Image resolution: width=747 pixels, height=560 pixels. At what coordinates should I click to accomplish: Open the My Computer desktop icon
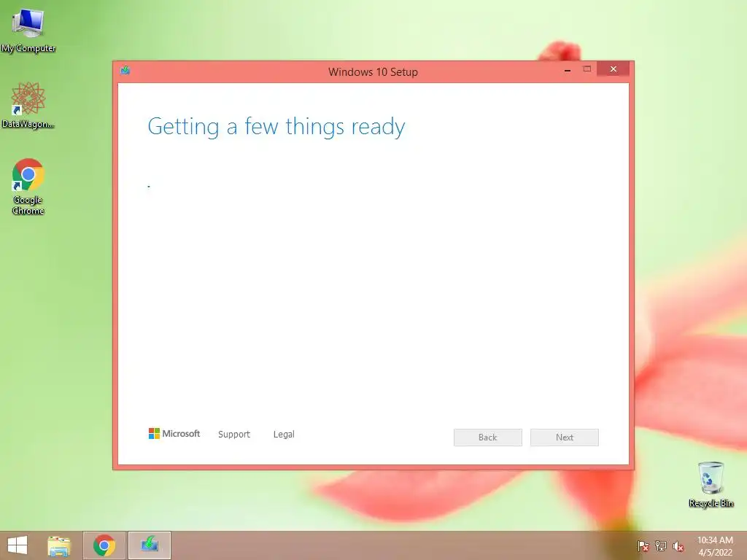coord(28,31)
